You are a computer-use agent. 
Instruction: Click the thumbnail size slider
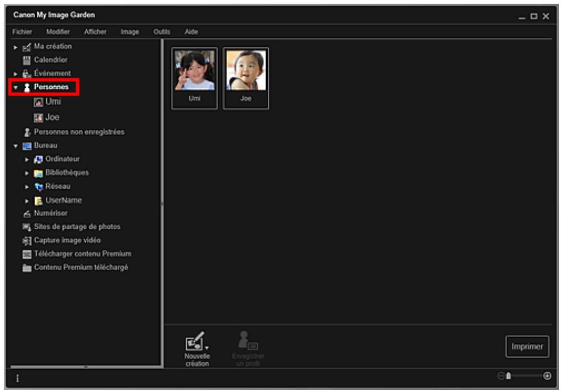(524, 376)
